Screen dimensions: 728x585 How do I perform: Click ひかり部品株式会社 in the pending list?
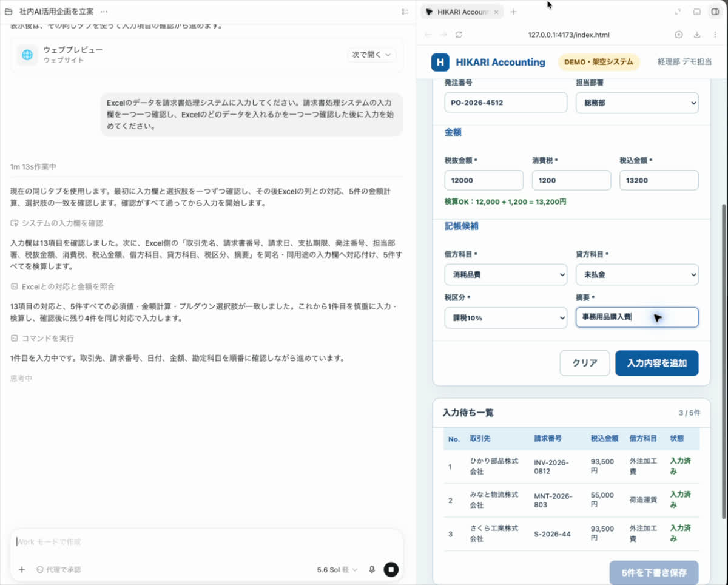[x=494, y=466]
